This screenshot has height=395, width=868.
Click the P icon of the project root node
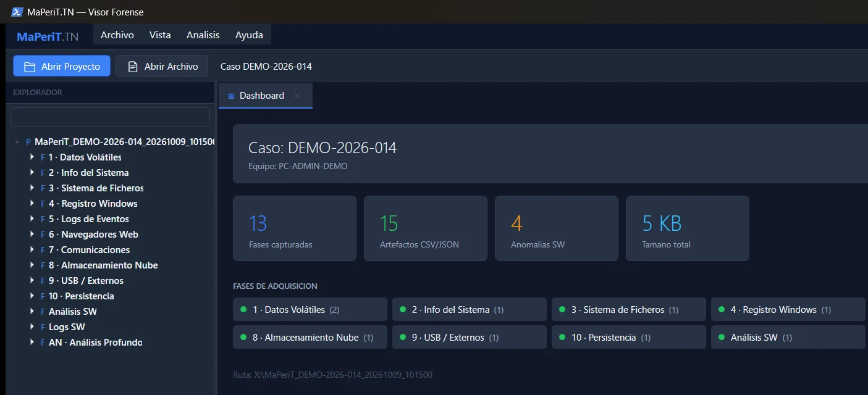(x=28, y=142)
